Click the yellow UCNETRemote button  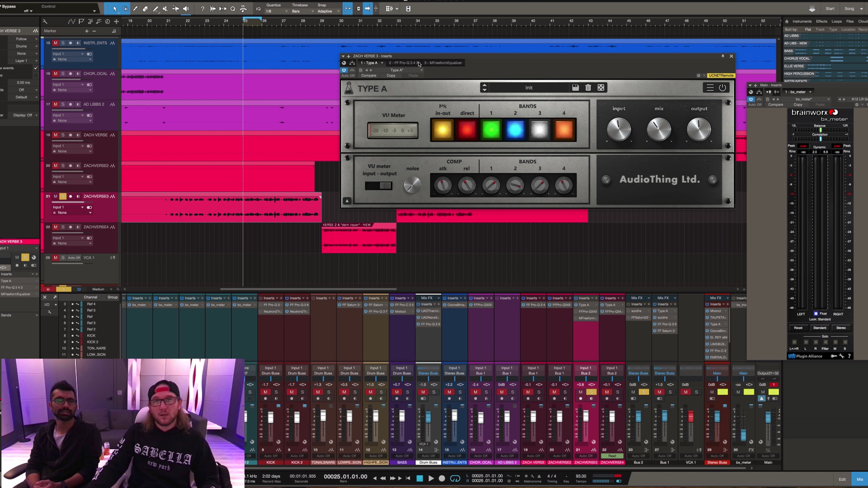(x=721, y=76)
